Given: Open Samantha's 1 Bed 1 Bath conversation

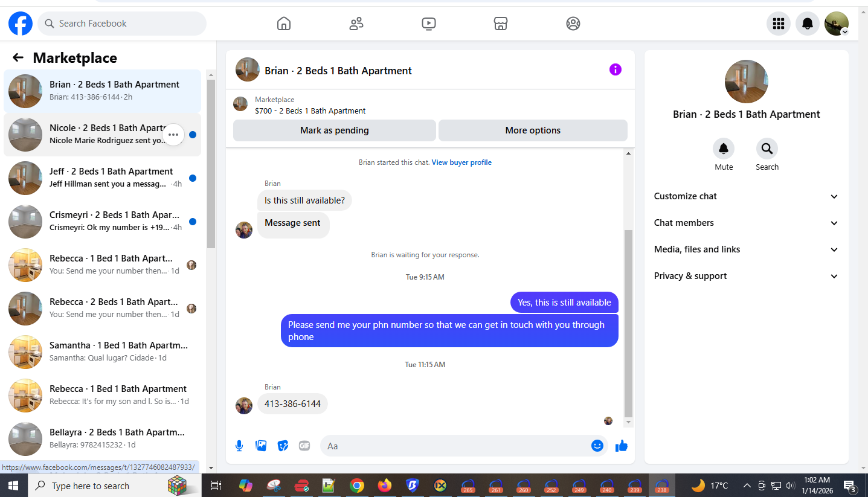Looking at the screenshot, I should click(x=103, y=352).
